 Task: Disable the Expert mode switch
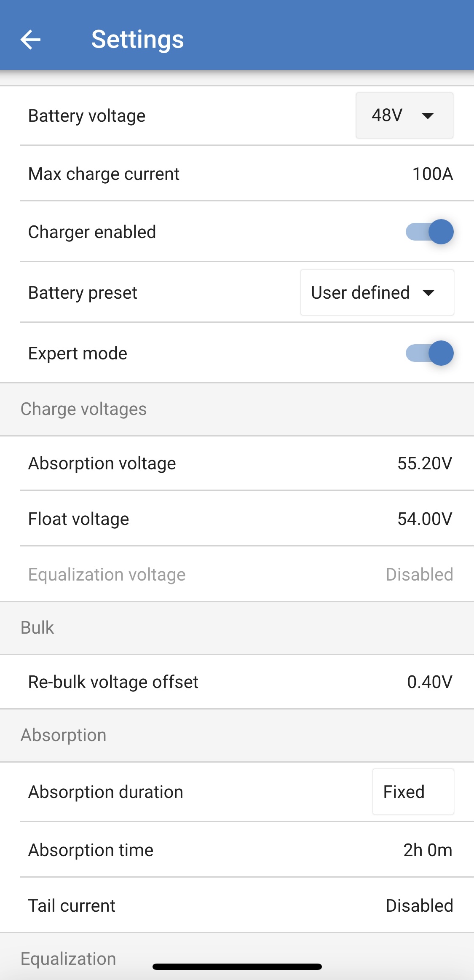429,353
